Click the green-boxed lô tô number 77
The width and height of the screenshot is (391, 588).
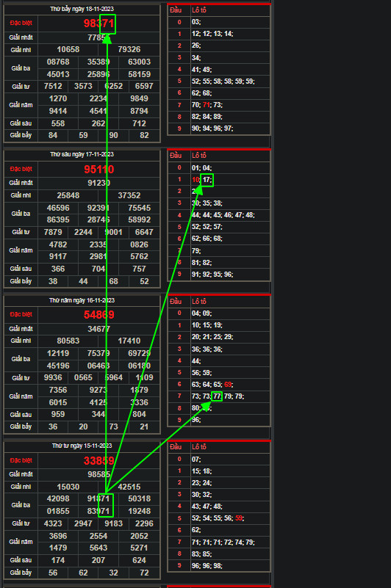(x=217, y=396)
